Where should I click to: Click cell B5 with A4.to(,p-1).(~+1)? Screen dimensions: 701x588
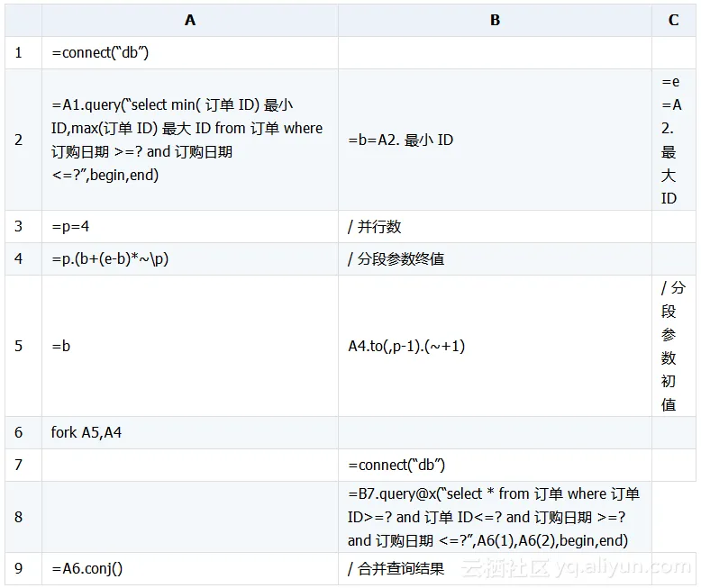point(406,346)
